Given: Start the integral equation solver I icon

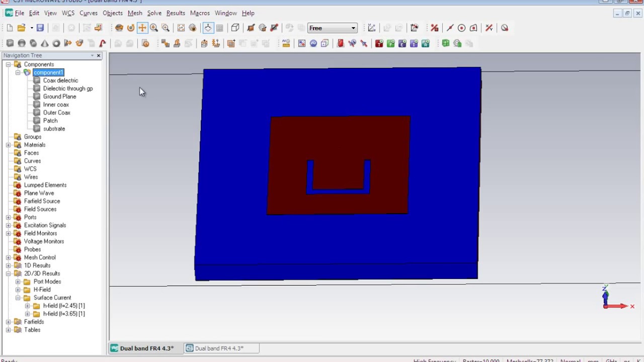Looking at the screenshot, I should (414, 44).
